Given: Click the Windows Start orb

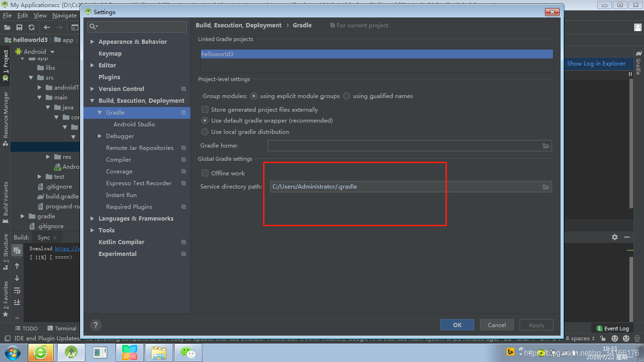Looking at the screenshot, I should point(12,353).
